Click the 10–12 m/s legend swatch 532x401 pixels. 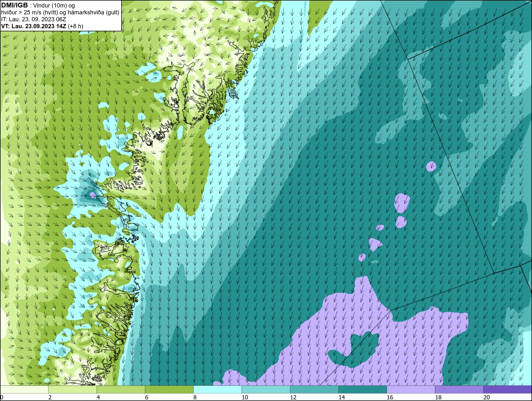pyautogui.click(x=266, y=389)
